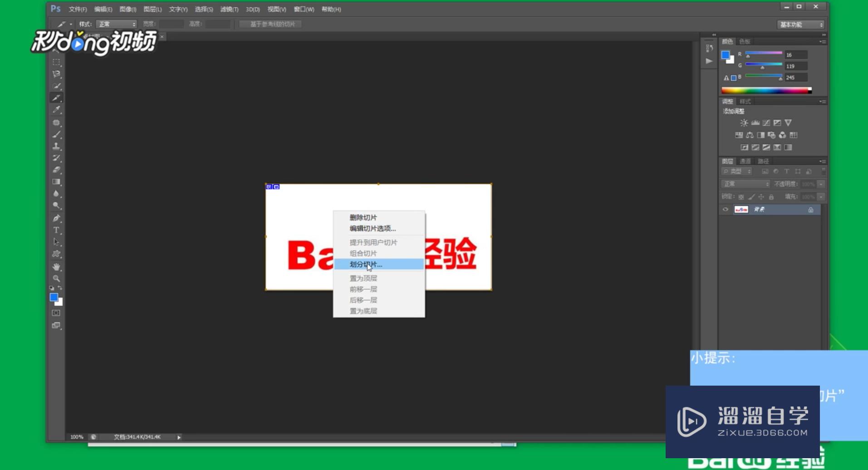
Task: Toggle shape layer filter in Layers panel
Action: [x=798, y=171]
